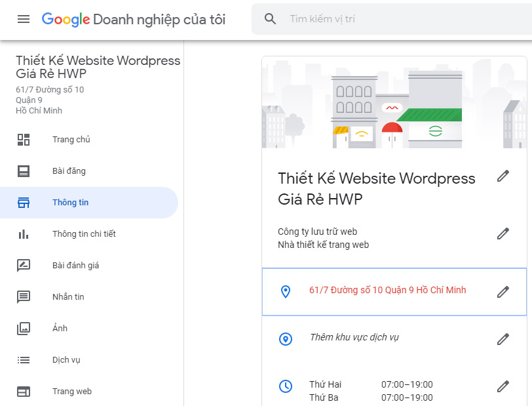
Task: Open the hamburger main menu
Action: coord(24,19)
